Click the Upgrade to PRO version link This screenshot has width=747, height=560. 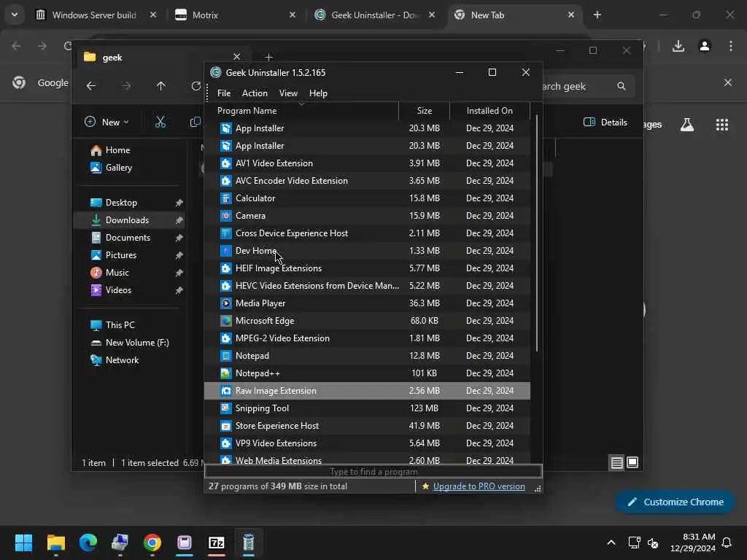(x=479, y=486)
